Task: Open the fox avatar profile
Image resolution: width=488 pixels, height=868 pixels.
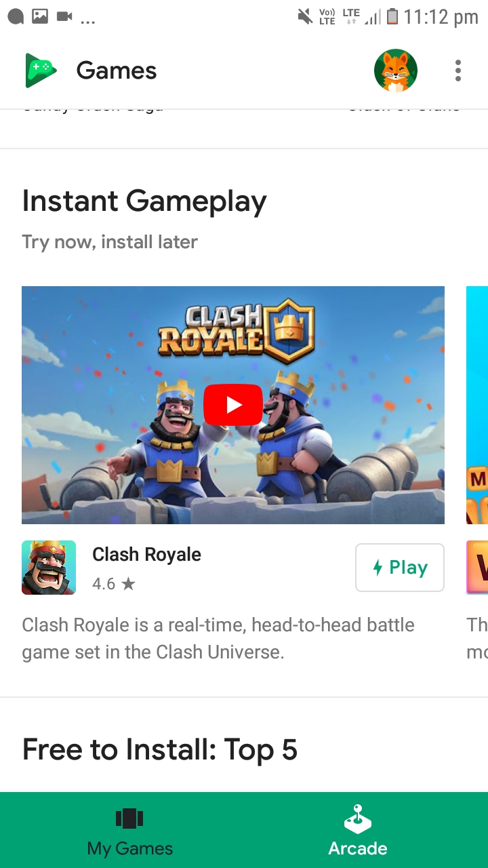Action: (396, 71)
